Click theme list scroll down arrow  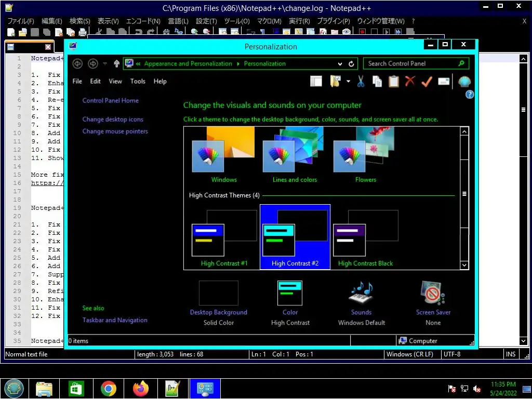point(464,265)
